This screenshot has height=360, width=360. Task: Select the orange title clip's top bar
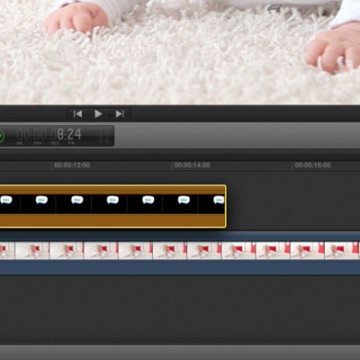[x=112, y=190]
